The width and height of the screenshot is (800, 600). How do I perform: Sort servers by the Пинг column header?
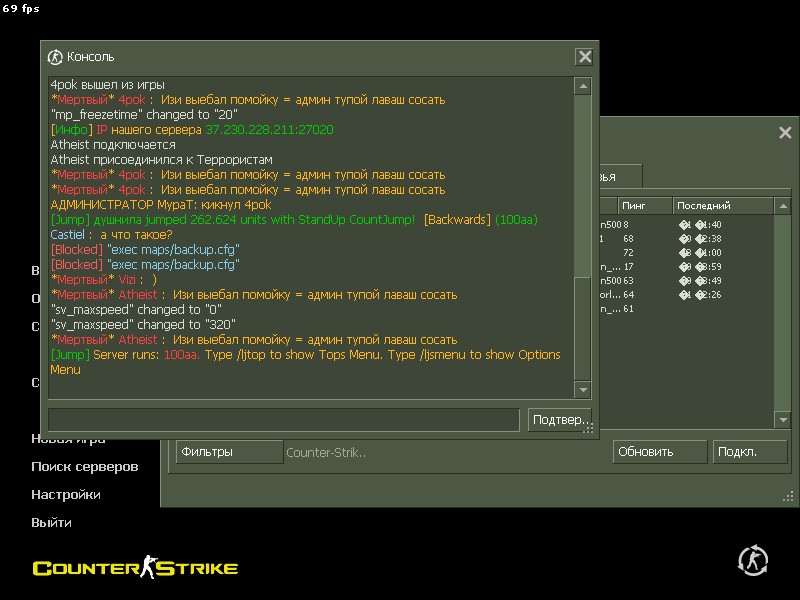[x=645, y=206]
